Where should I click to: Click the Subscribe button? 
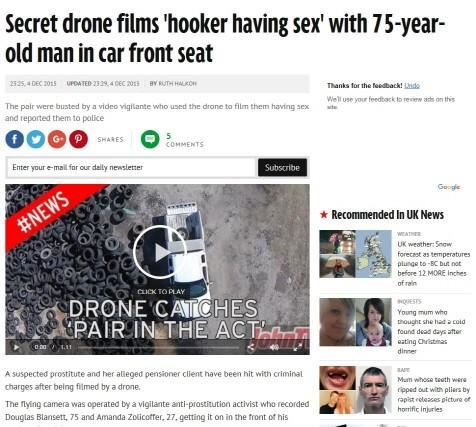tap(282, 167)
